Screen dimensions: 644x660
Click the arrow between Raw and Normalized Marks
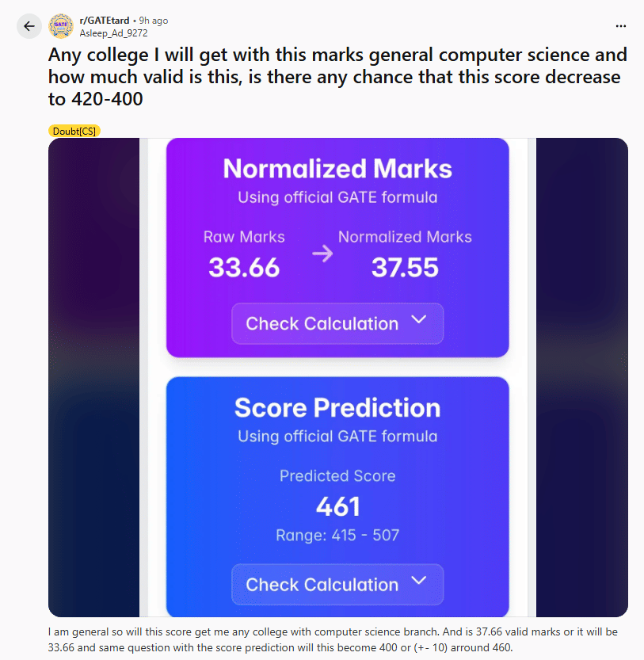[321, 254]
